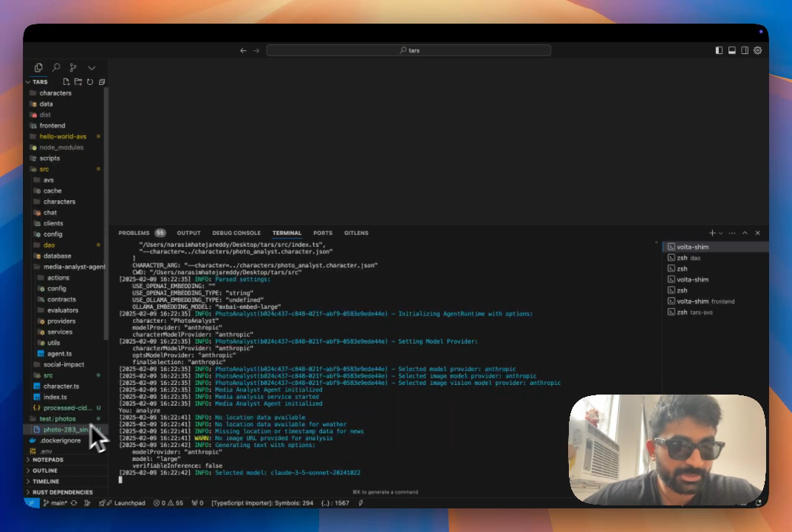Image resolution: width=792 pixels, height=532 pixels.
Task: Open settings gear in title bar
Action: pos(758,50)
